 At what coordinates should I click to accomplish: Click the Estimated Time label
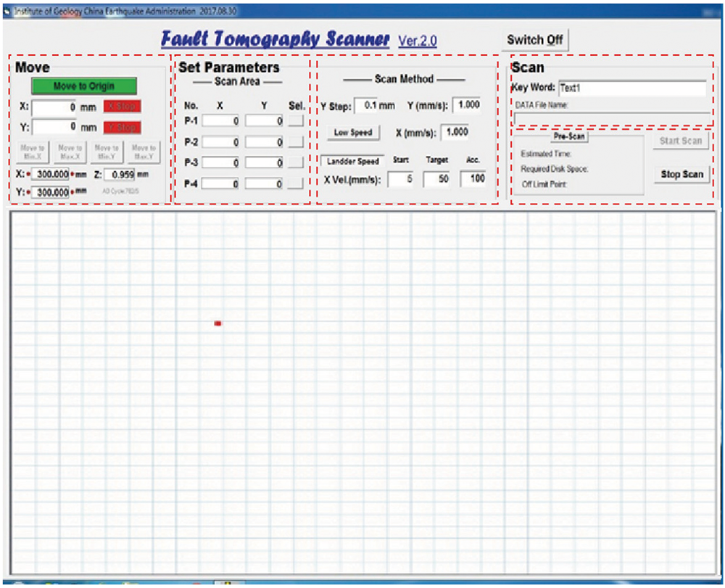click(x=546, y=154)
